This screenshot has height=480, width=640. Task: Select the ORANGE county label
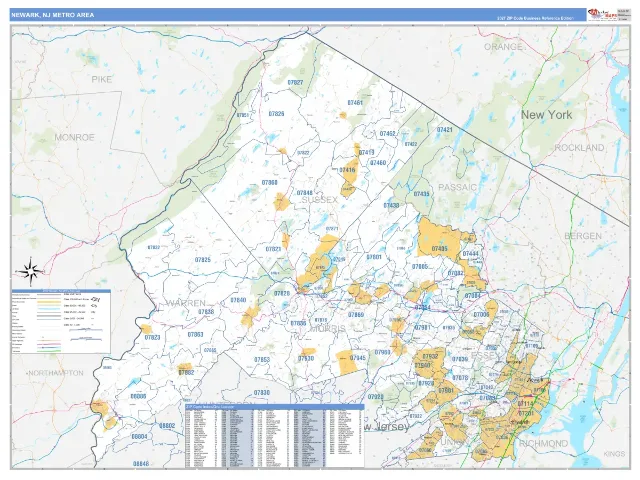[x=503, y=47]
